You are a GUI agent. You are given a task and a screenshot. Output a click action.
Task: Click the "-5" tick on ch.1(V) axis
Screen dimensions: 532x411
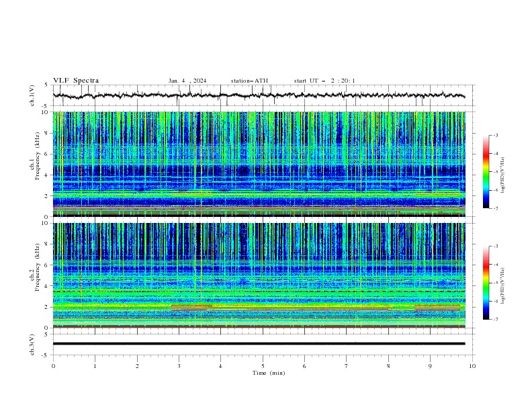[46, 106]
